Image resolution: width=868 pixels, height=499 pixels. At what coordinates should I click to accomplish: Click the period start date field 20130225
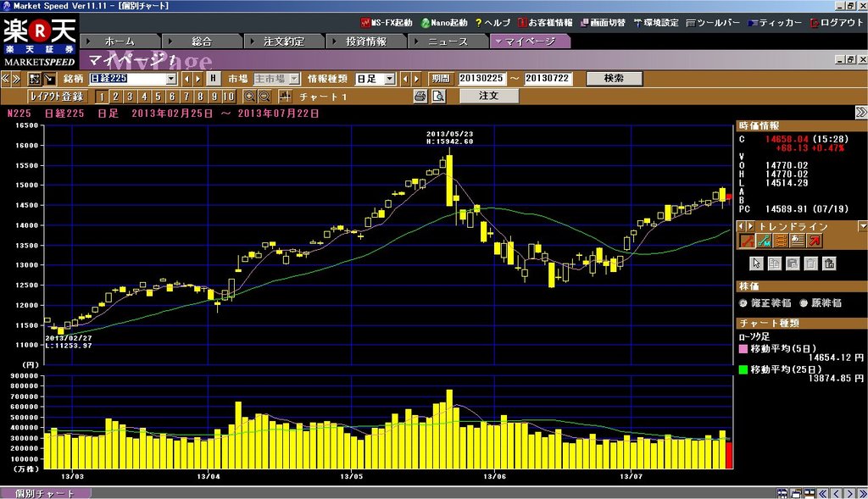coord(481,79)
